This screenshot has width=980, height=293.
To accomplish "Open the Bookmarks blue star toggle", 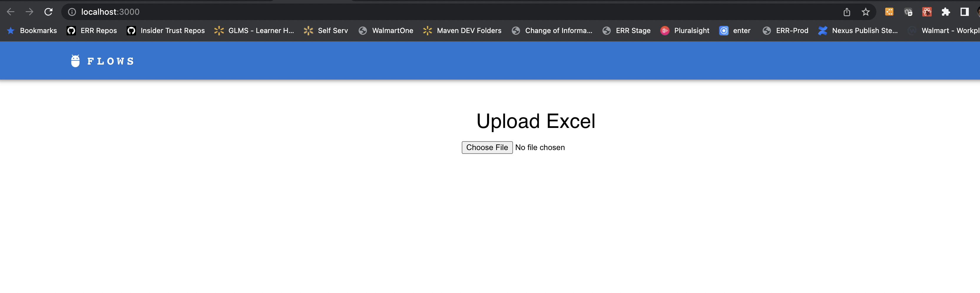I will coord(10,30).
